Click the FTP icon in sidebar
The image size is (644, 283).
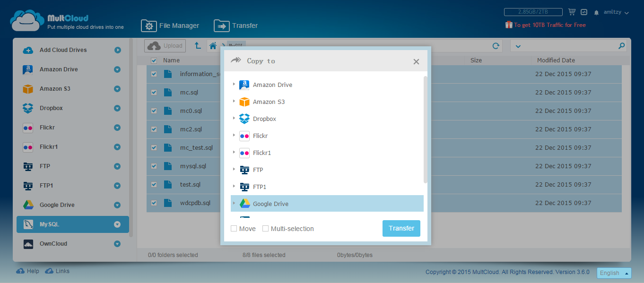pos(28,166)
